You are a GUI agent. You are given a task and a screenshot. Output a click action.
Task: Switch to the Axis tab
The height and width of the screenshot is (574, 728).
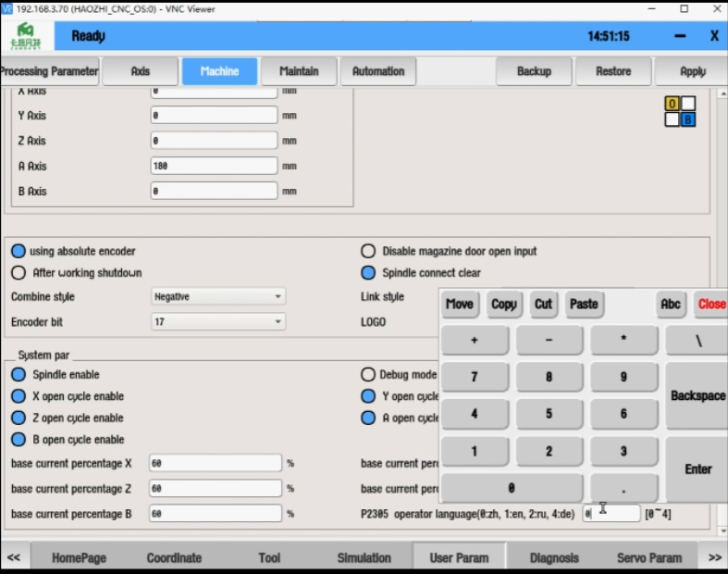pos(140,71)
